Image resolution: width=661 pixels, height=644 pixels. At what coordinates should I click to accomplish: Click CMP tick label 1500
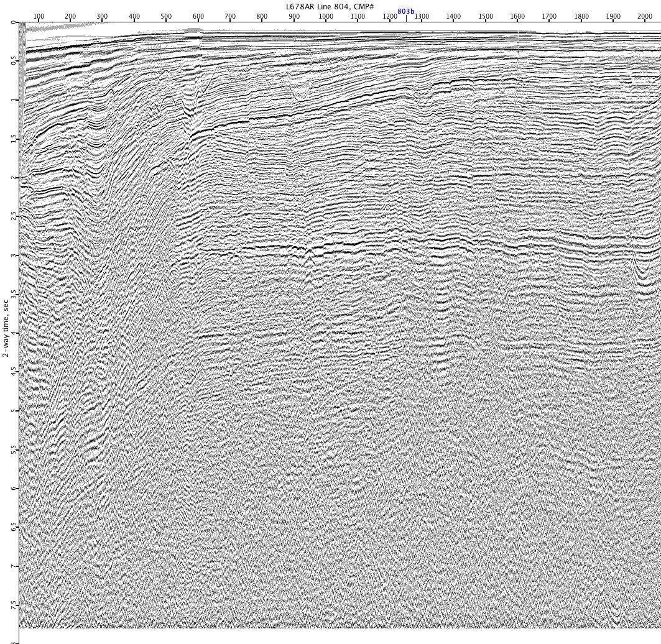point(486,17)
